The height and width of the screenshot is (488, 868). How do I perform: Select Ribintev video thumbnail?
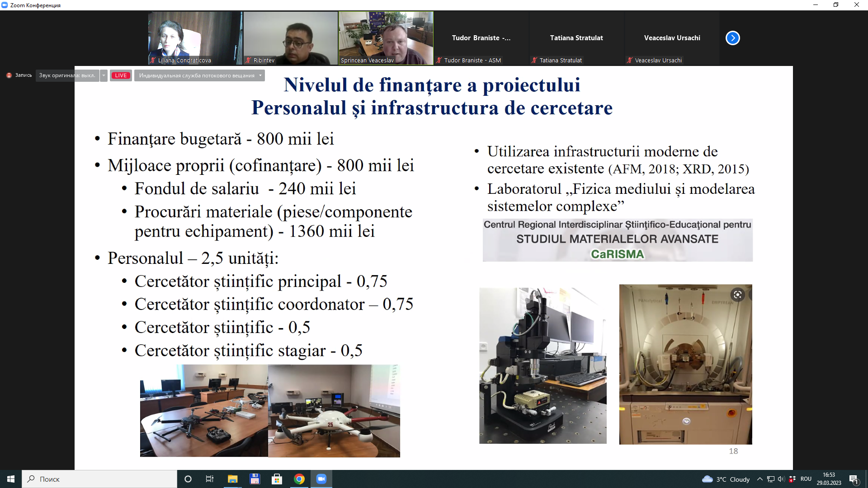(x=290, y=38)
